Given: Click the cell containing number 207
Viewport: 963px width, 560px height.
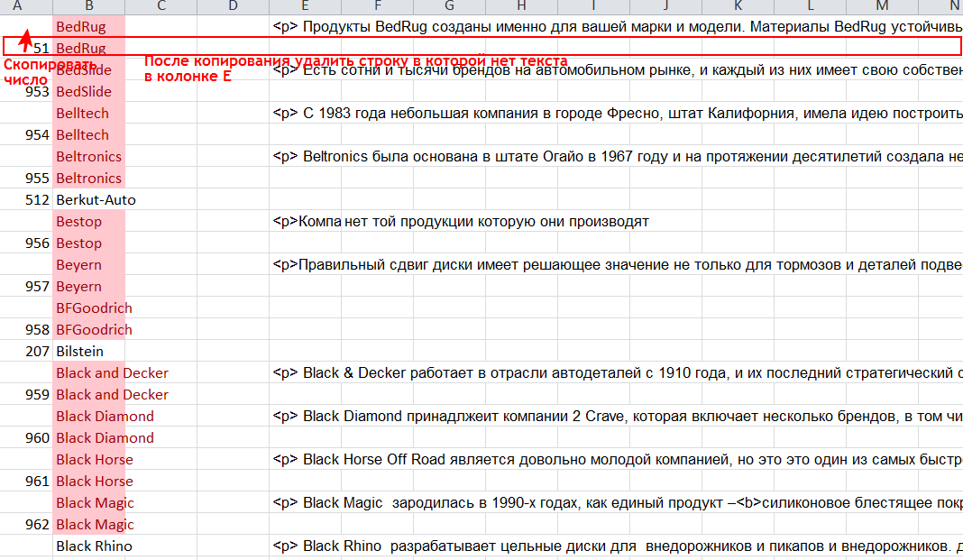Looking at the screenshot, I should pos(26,351).
